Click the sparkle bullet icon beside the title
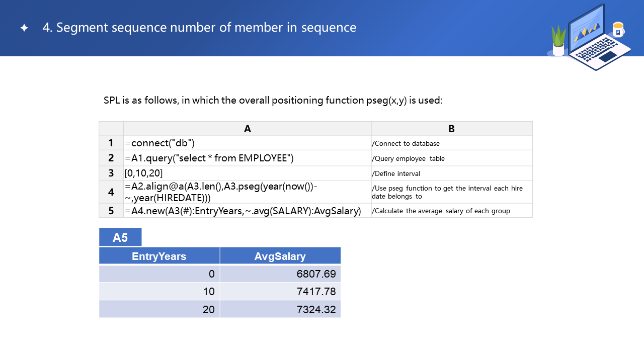This screenshot has height=362, width=644. (24, 28)
